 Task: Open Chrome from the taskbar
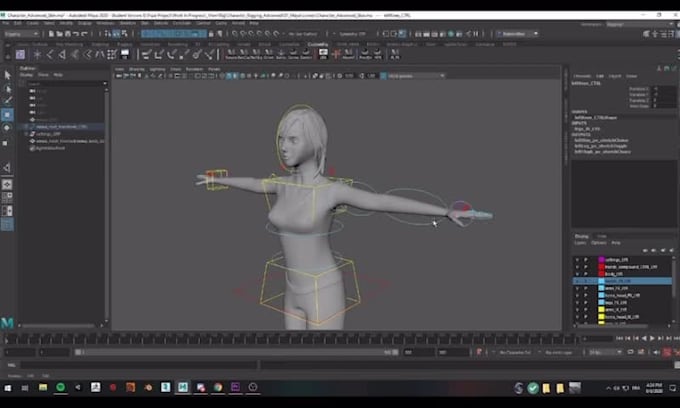[218, 387]
